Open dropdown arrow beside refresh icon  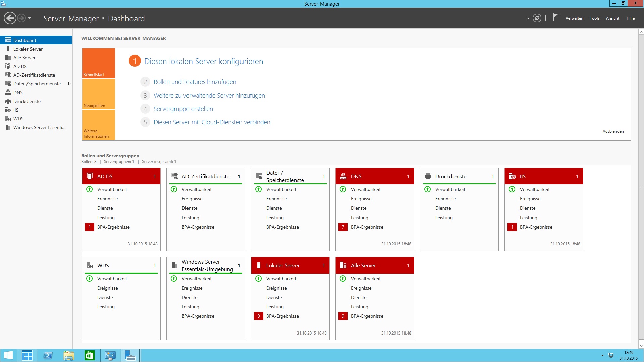coord(528,18)
